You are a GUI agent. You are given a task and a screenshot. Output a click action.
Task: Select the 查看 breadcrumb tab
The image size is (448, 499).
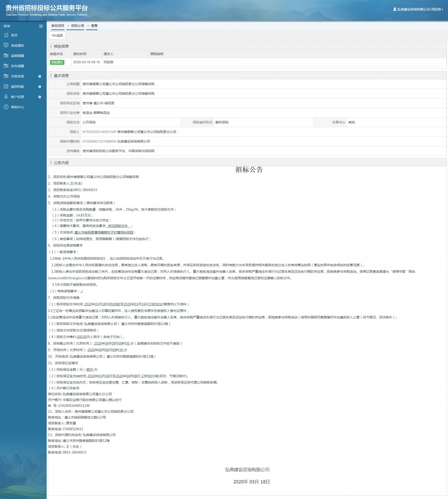pos(94,26)
